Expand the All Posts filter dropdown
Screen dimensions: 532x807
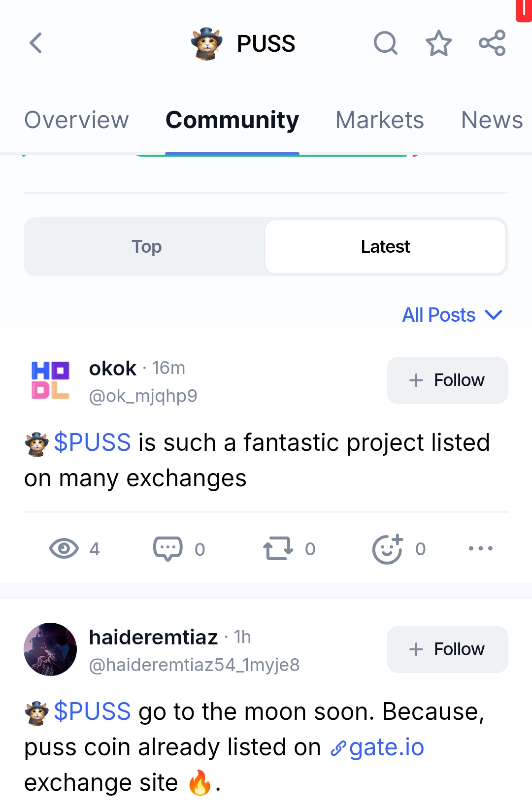click(452, 315)
